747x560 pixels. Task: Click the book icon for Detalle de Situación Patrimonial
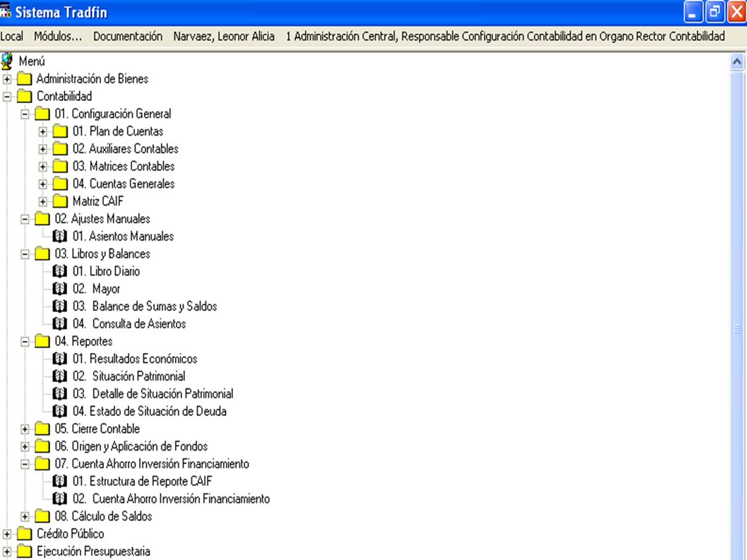pyautogui.click(x=59, y=393)
